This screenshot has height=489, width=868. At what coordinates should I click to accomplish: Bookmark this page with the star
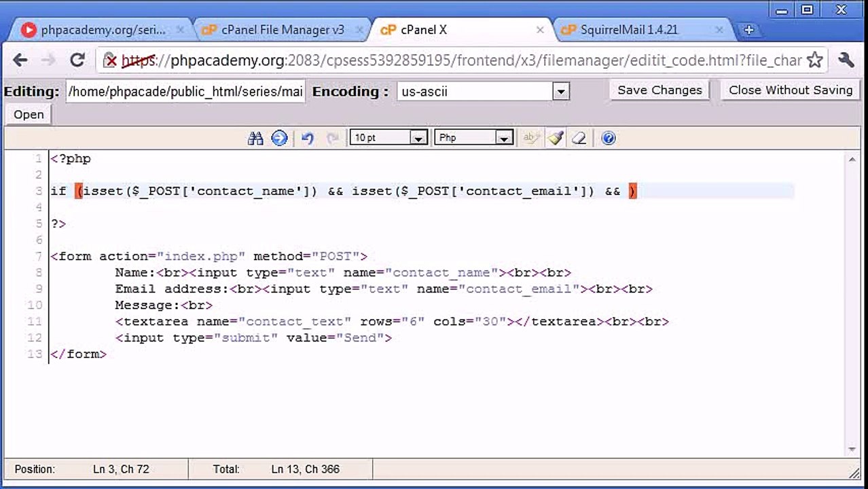(815, 60)
